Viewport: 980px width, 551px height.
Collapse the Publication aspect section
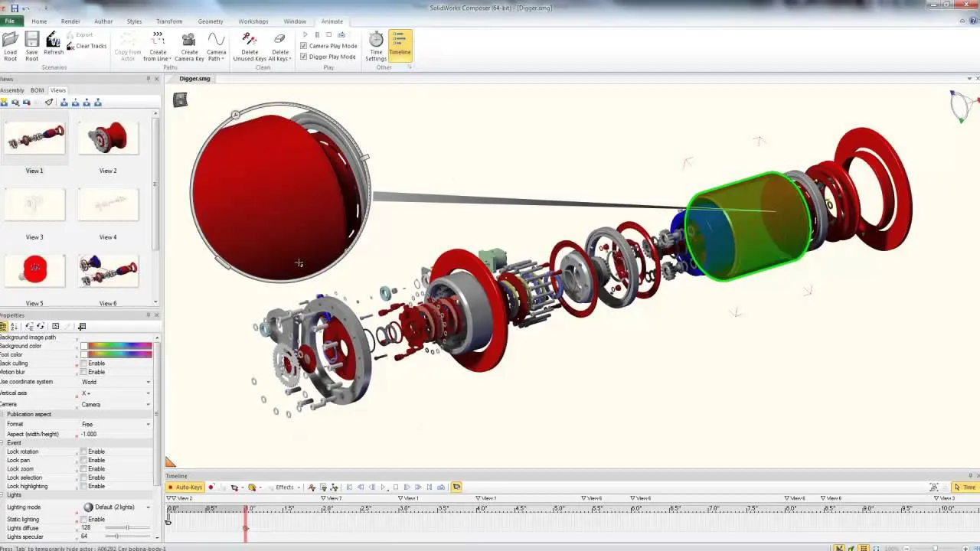pyautogui.click(x=3, y=414)
